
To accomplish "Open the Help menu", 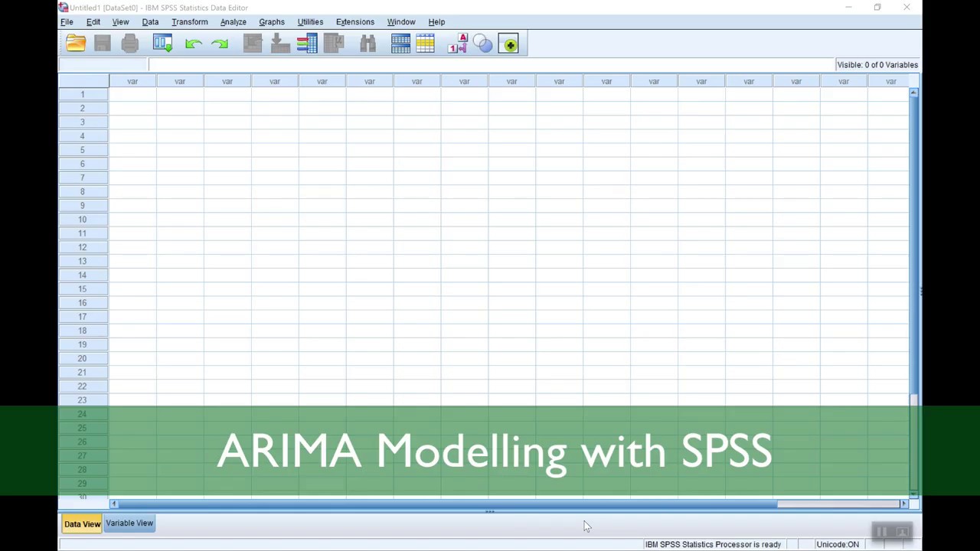I will [x=436, y=21].
